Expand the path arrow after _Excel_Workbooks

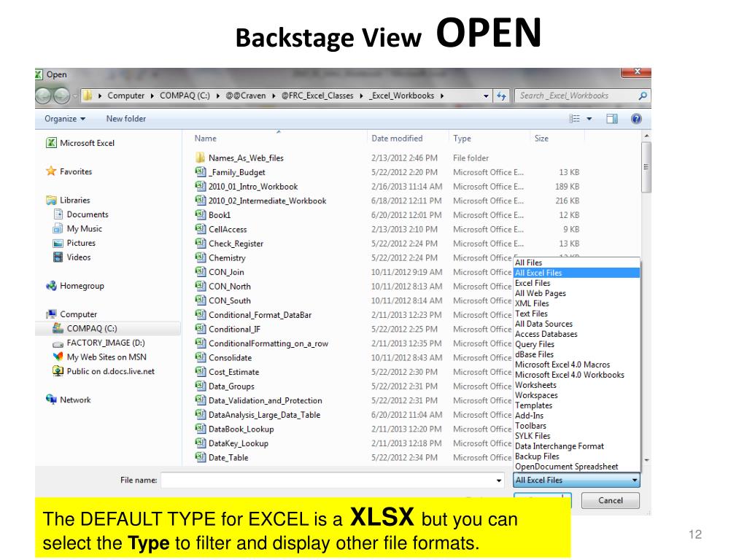coord(442,96)
